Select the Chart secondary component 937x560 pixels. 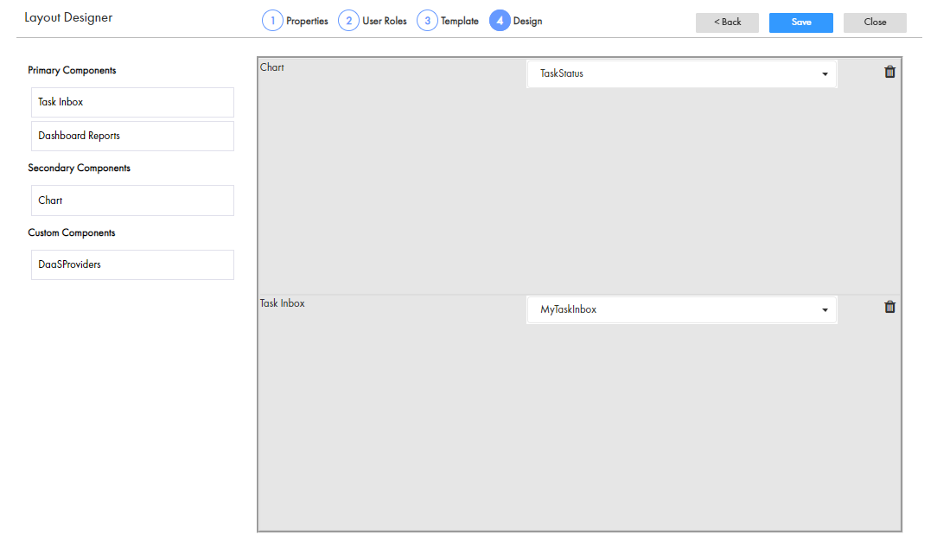(x=131, y=200)
